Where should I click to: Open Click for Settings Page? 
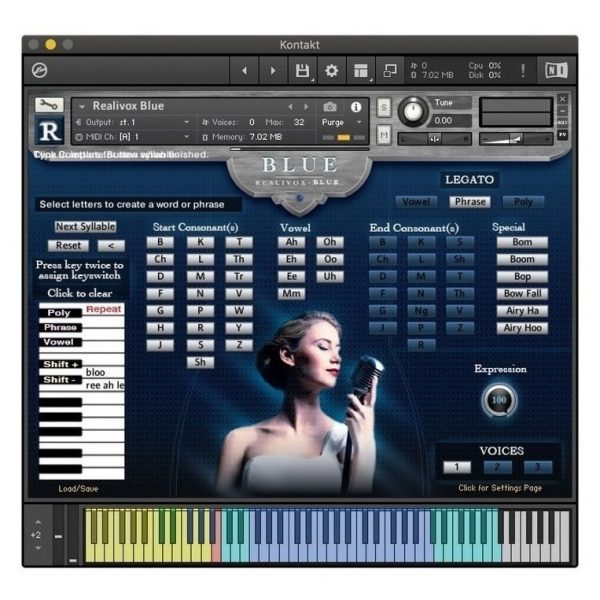tap(500, 488)
